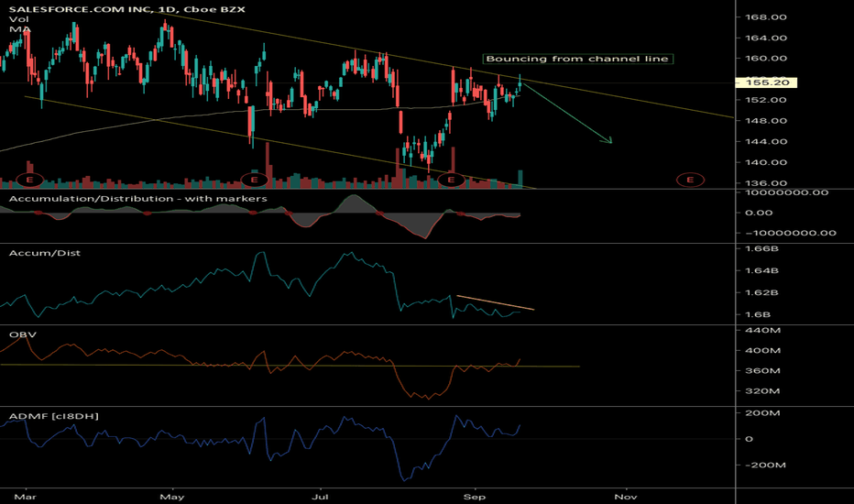The image size is (854, 504).
Task: Click the 320M OBV scale value
Action: pyautogui.click(x=762, y=391)
